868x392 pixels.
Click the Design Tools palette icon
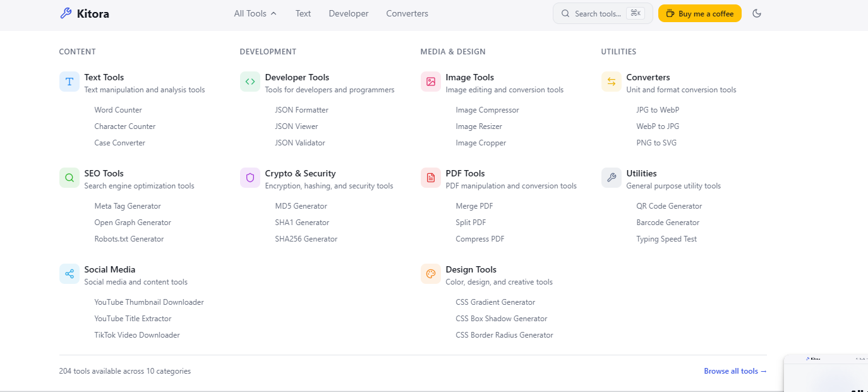[431, 274]
